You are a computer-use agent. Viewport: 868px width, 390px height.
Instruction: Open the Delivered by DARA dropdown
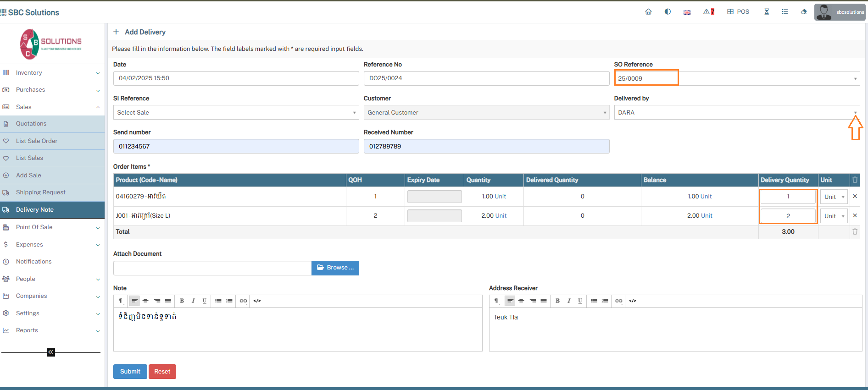tap(736, 112)
